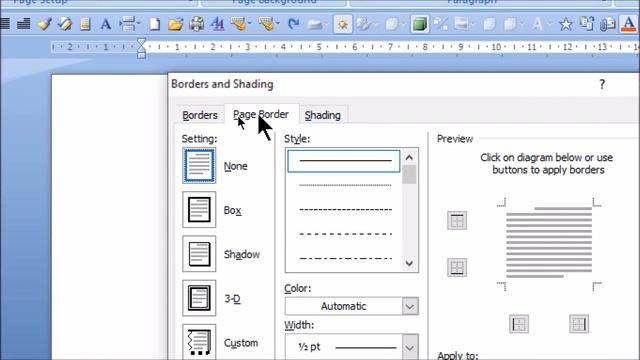Create a new blank document icon

tap(155, 24)
